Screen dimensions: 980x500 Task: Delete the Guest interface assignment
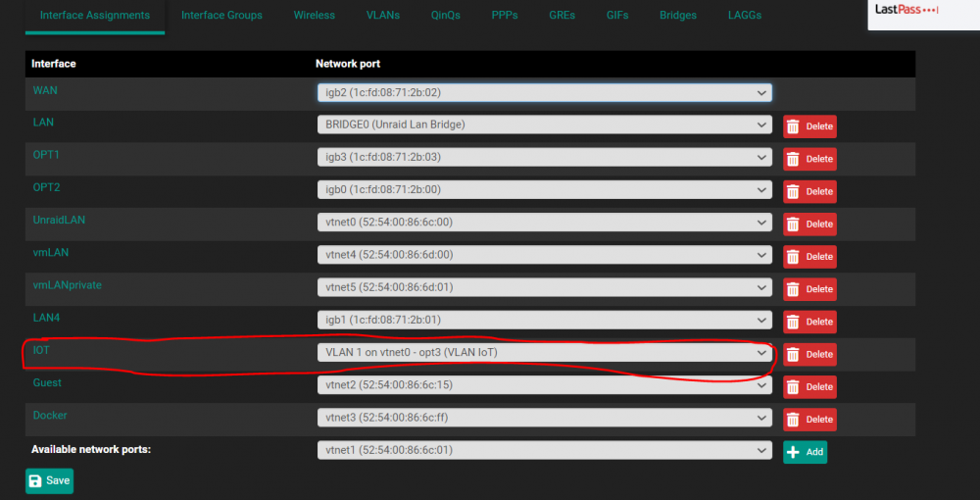coord(809,387)
